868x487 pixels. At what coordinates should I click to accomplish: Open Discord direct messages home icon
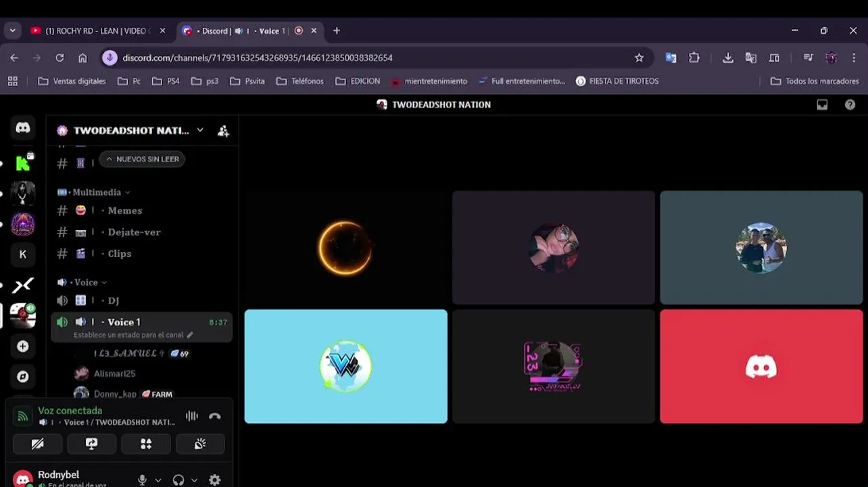pyautogui.click(x=23, y=127)
